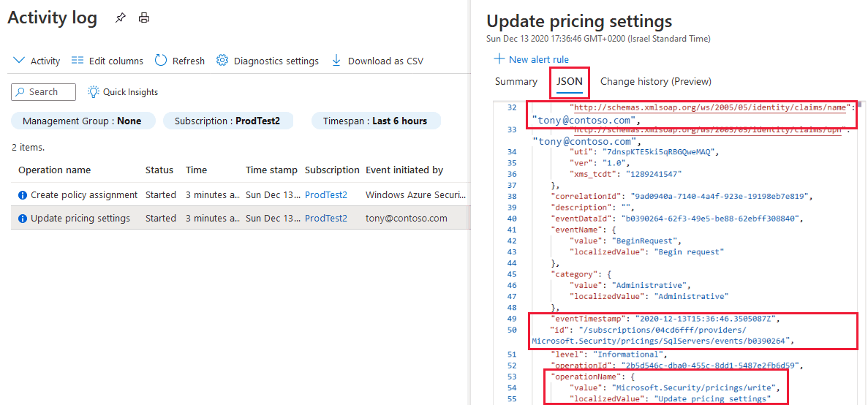The height and width of the screenshot is (405, 868).
Task: Sort by the Operation name column header
Action: tap(55, 170)
